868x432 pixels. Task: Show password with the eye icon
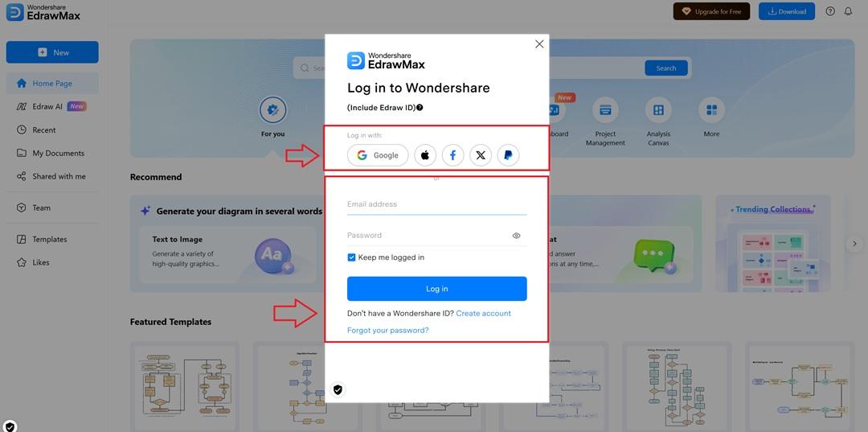pyautogui.click(x=517, y=236)
